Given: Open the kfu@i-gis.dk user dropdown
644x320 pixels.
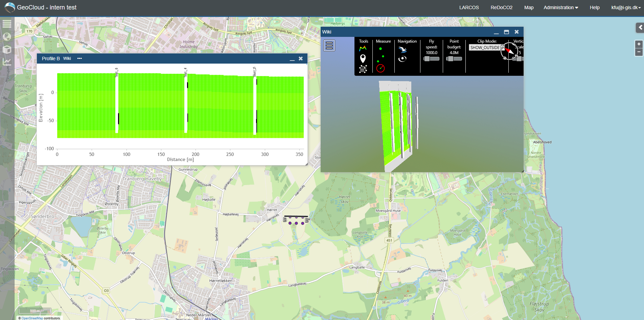Looking at the screenshot, I should [x=626, y=7].
